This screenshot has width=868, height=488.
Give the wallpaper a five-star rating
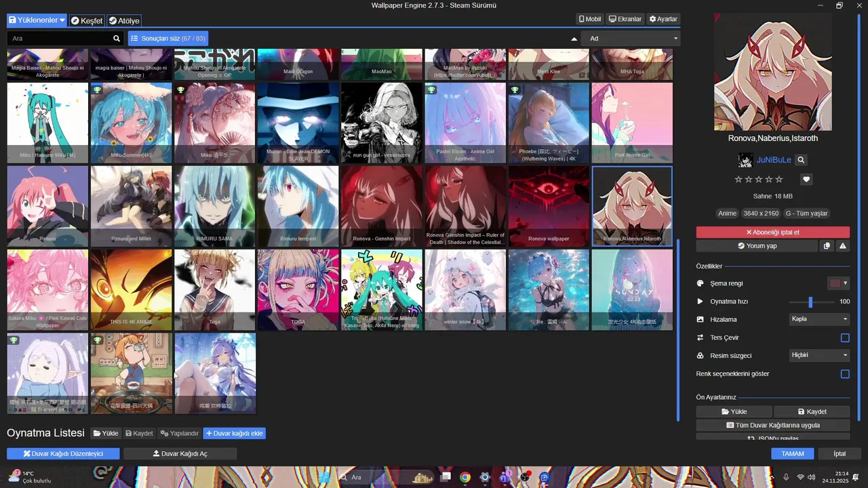(779, 180)
